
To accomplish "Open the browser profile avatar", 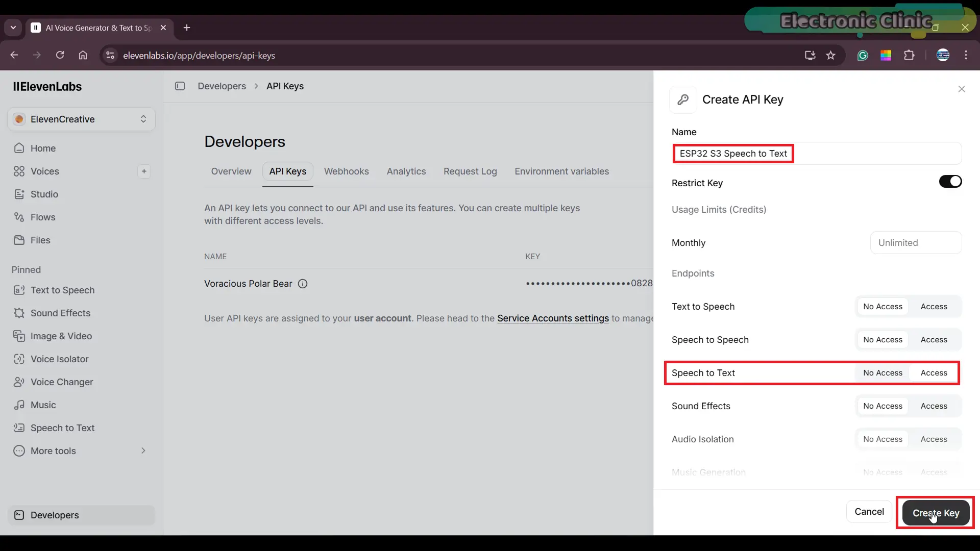I will [x=943, y=55].
